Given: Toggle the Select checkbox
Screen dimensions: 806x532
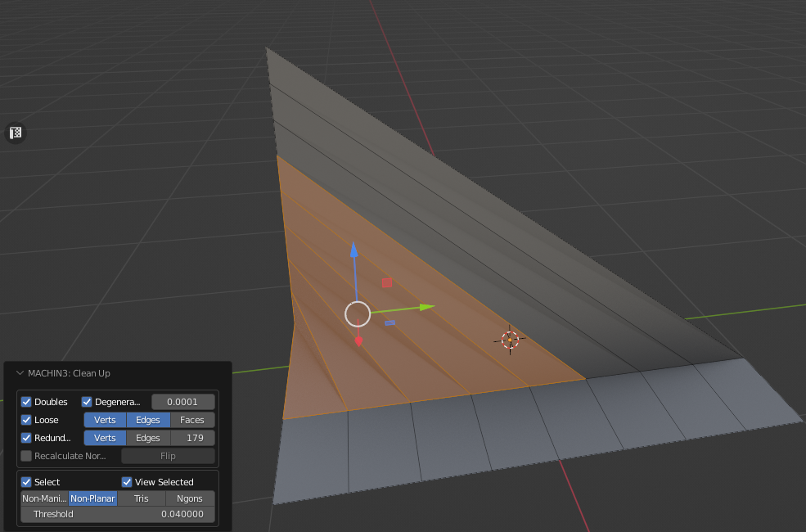Looking at the screenshot, I should pos(26,482).
